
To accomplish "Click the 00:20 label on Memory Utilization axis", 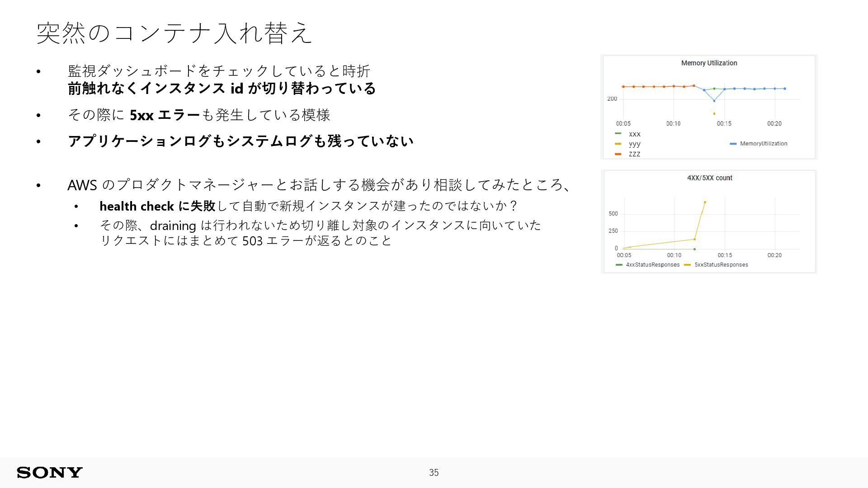I will point(774,123).
